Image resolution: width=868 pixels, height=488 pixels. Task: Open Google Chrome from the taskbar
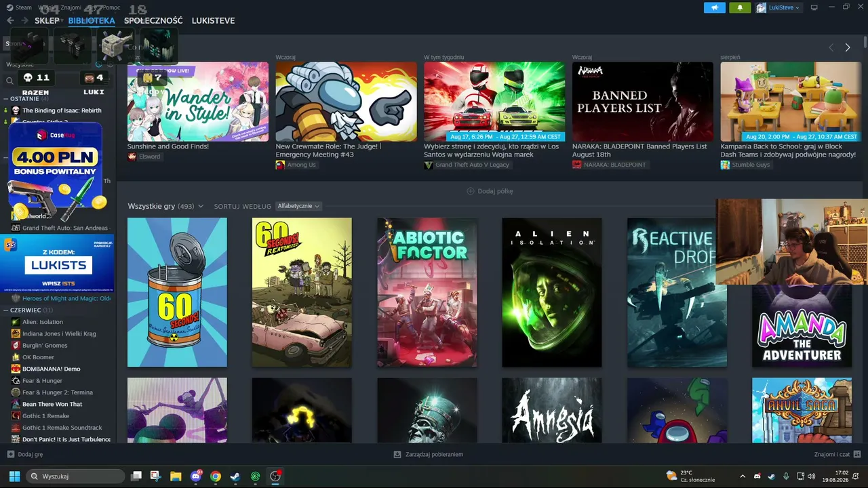pyautogui.click(x=216, y=476)
